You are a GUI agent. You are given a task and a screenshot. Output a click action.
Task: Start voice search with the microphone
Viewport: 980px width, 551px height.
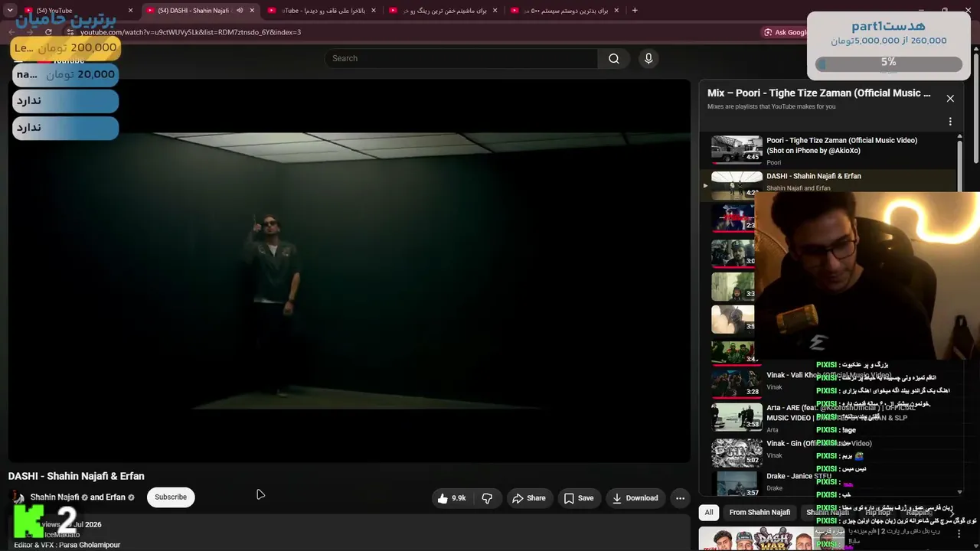[648, 58]
